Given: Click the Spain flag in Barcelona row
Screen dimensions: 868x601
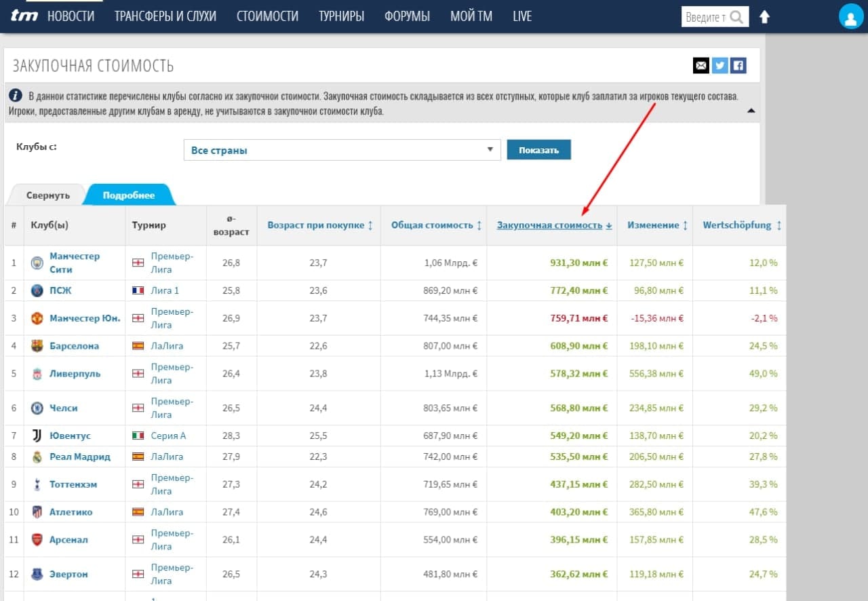Looking at the screenshot, I should point(138,346).
